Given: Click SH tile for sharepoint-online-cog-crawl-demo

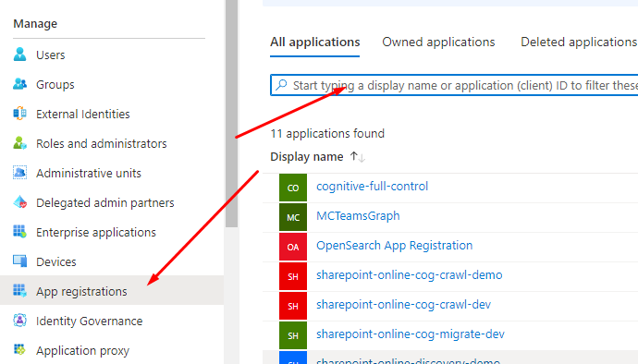Looking at the screenshot, I should tap(293, 276).
